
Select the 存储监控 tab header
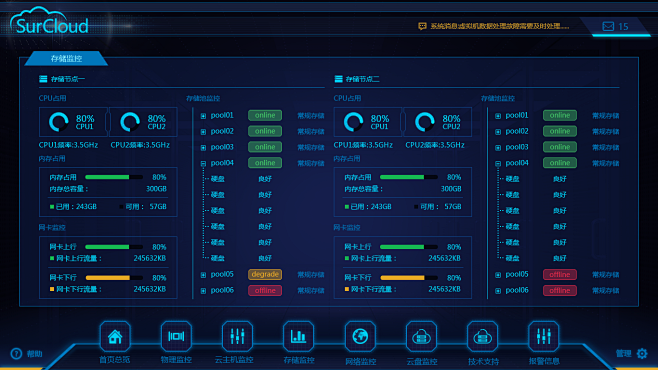click(x=66, y=58)
